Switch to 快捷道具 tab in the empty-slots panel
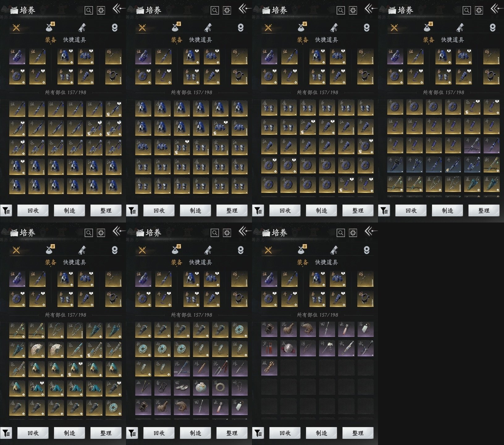The width and height of the screenshot is (504, 445). pos(326,262)
